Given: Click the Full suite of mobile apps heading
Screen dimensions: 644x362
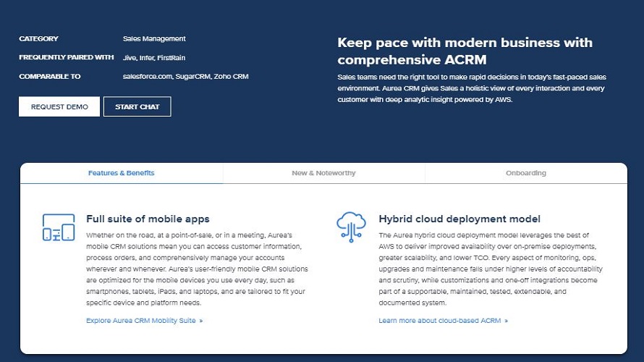Looking at the screenshot, I should 148,219.
